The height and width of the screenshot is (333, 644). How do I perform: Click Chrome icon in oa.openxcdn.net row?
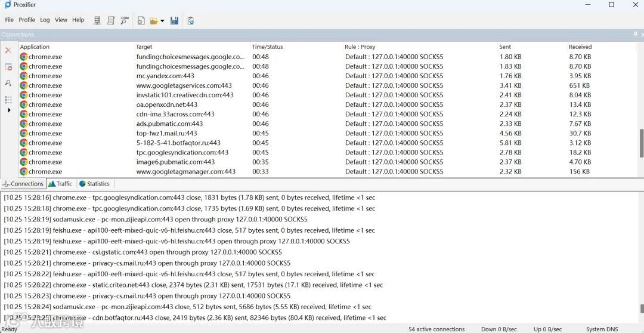pos(24,105)
